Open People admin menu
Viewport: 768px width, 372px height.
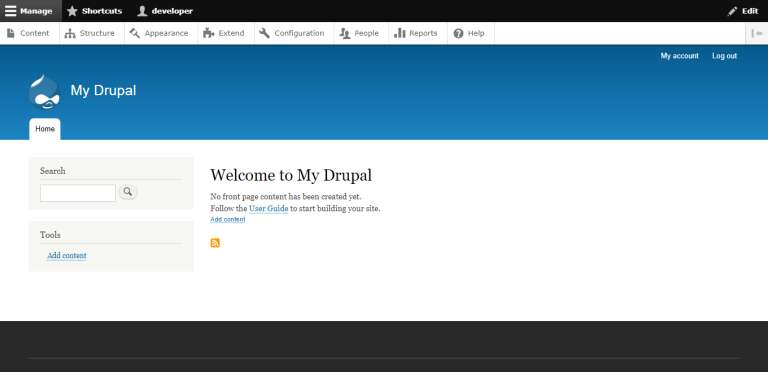360,33
